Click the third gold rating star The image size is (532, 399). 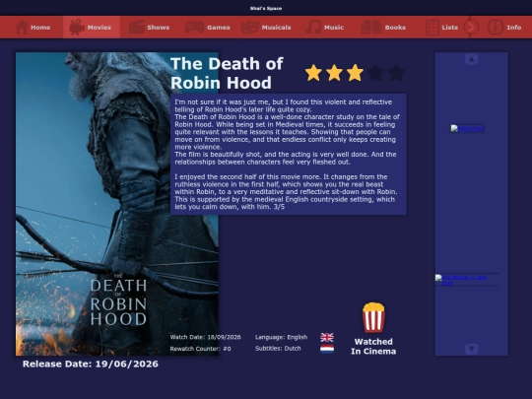[355, 73]
